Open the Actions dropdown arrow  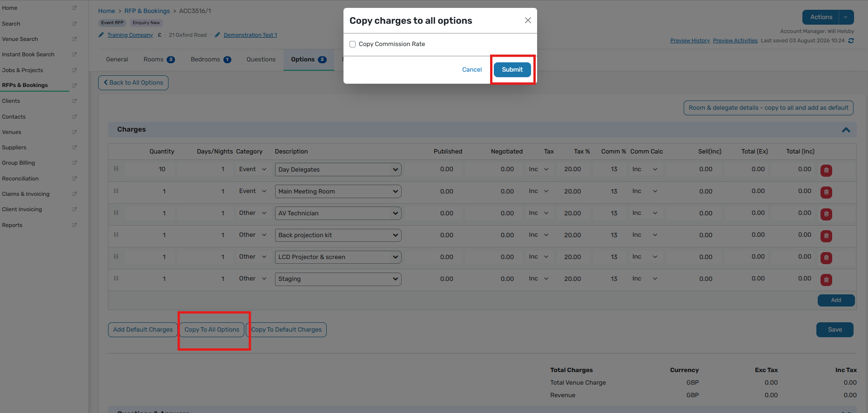coord(846,17)
